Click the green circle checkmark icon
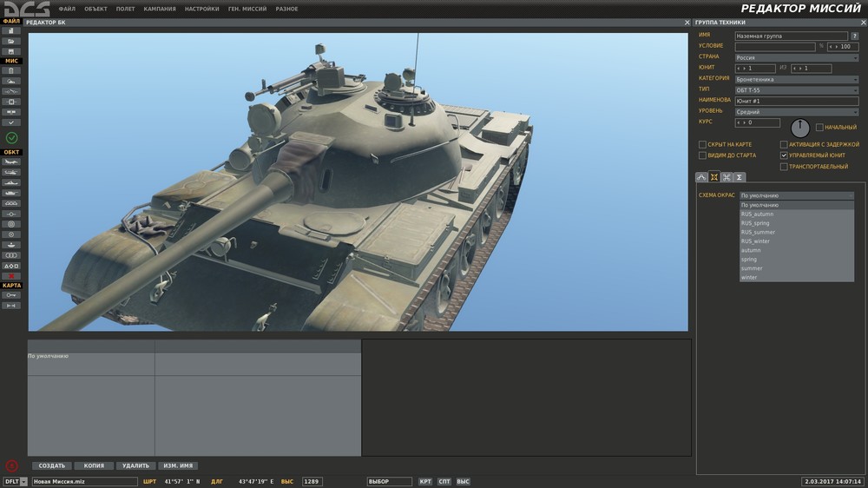868x488 pixels. pos(11,137)
